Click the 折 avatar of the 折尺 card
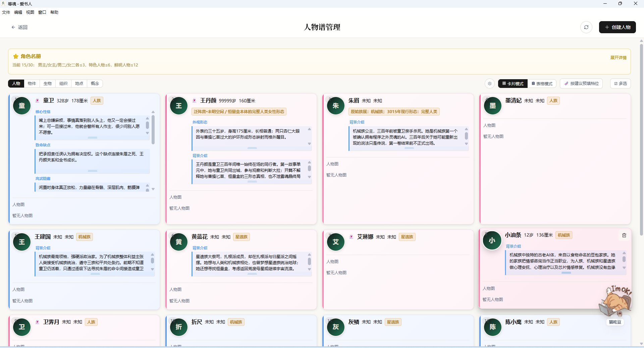Screen dimensions: 644x348 pos(179,327)
